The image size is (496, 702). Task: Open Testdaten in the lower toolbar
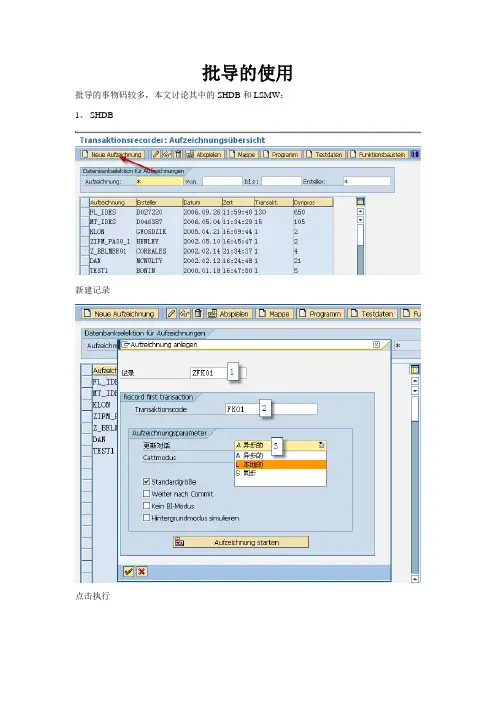point(372,314)
